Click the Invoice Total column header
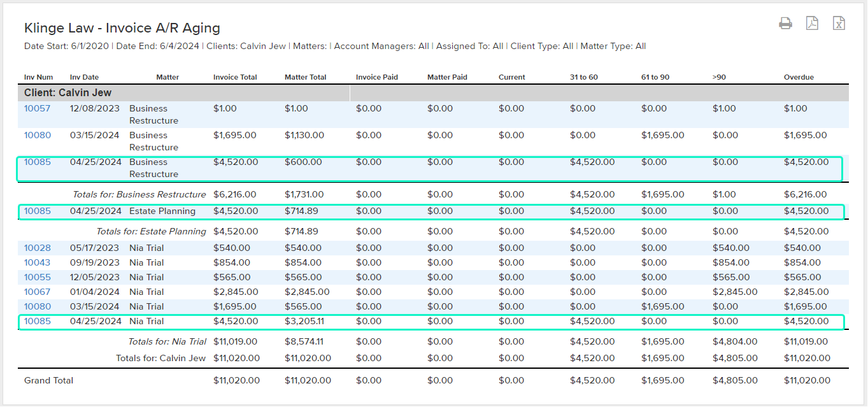 point(235,77)
